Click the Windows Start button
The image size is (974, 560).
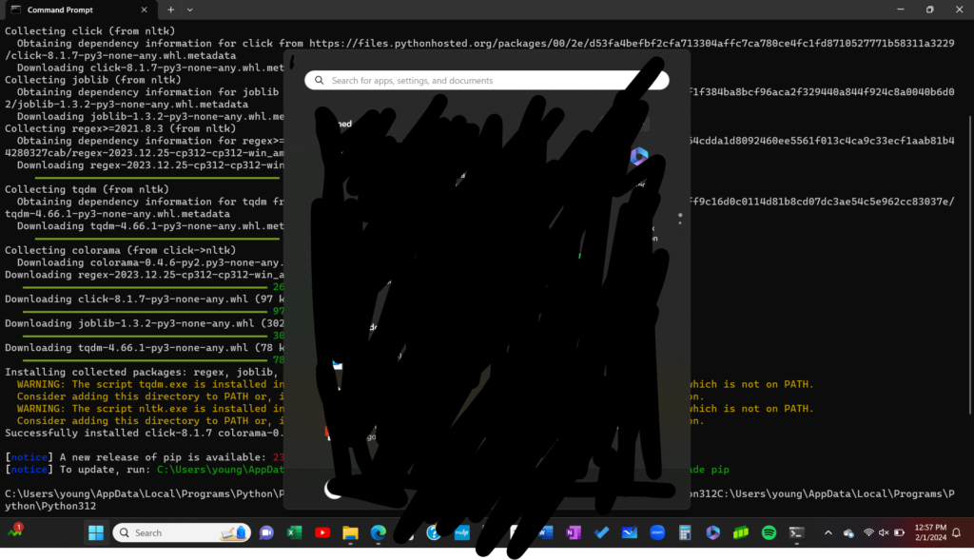[96, 532]
